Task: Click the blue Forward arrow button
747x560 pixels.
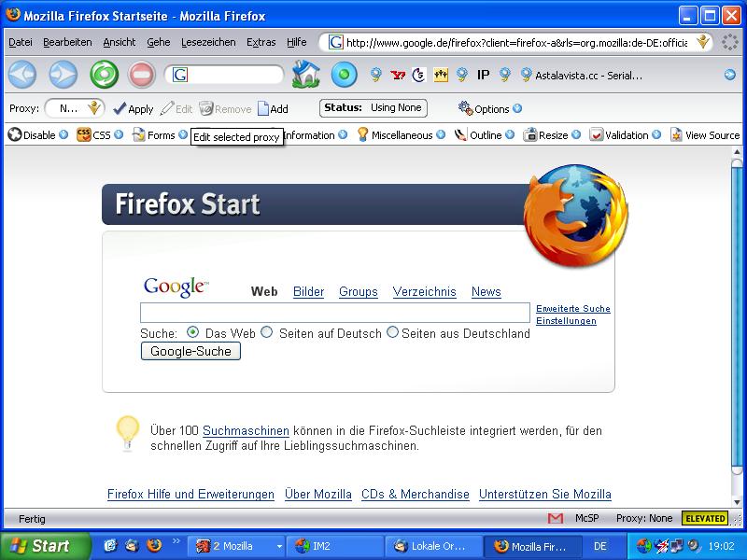Action: 63,75
